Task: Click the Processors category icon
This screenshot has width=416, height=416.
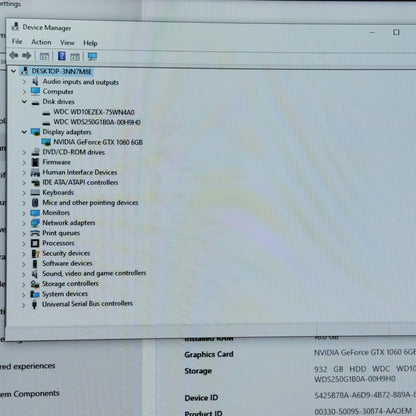Action: 35,243
